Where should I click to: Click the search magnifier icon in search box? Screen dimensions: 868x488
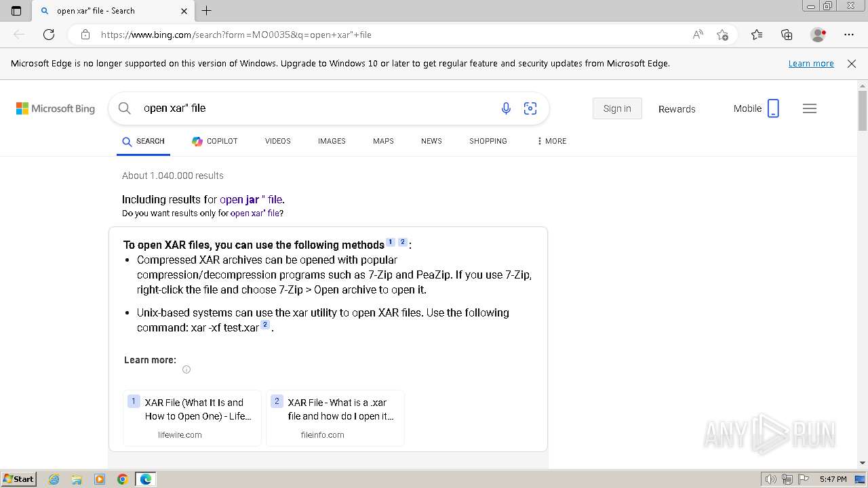point(124,108)
